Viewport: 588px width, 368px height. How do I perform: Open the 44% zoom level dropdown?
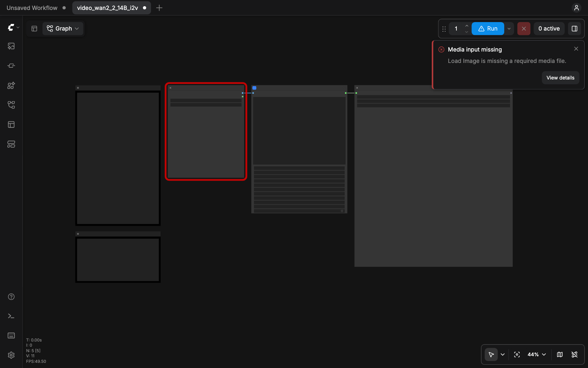coord(537,354)
